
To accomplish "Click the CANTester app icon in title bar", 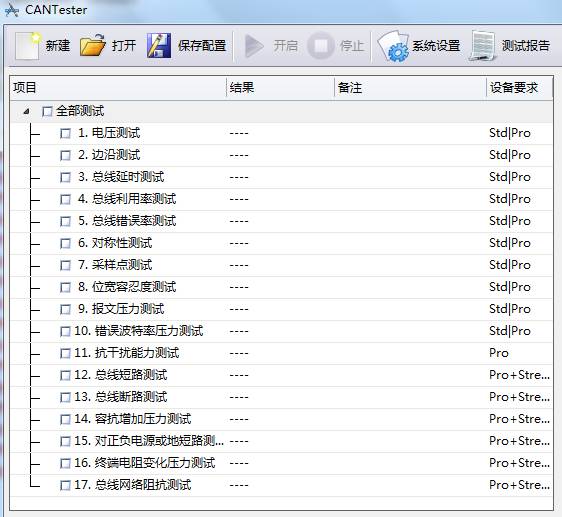I will click(11, 10).
